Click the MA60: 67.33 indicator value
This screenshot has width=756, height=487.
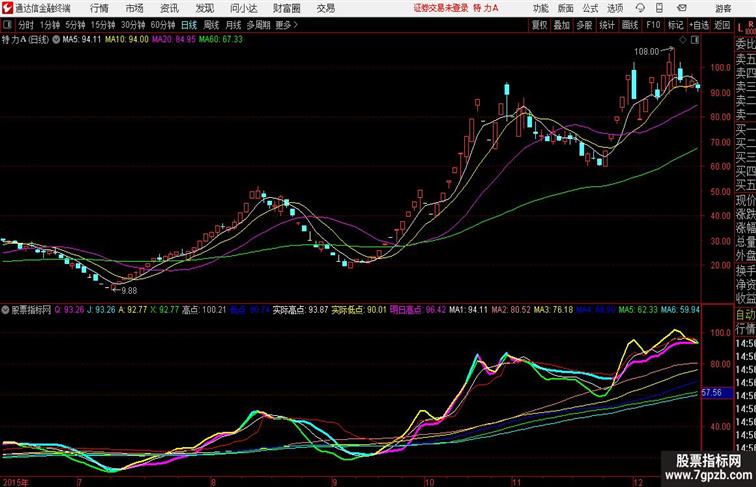point(221,40)
